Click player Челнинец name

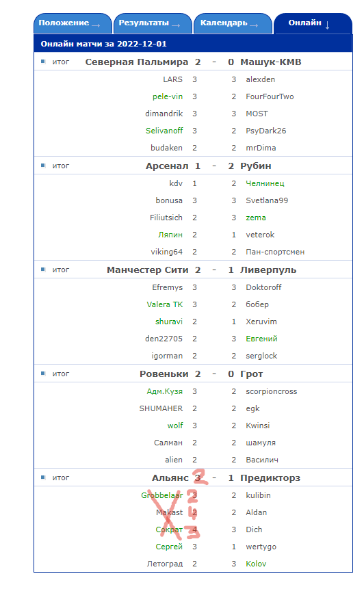point(265,183)
